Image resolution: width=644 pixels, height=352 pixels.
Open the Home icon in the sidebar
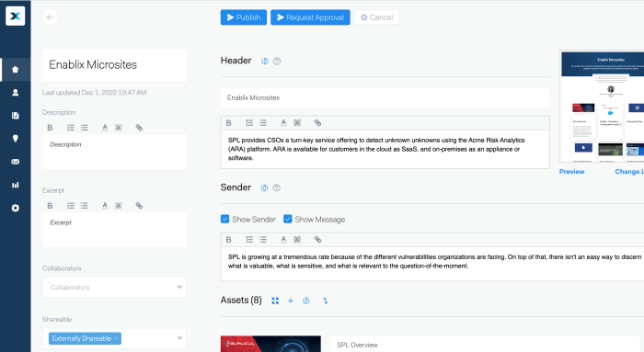pyautogui.click(x=16, y=69)
